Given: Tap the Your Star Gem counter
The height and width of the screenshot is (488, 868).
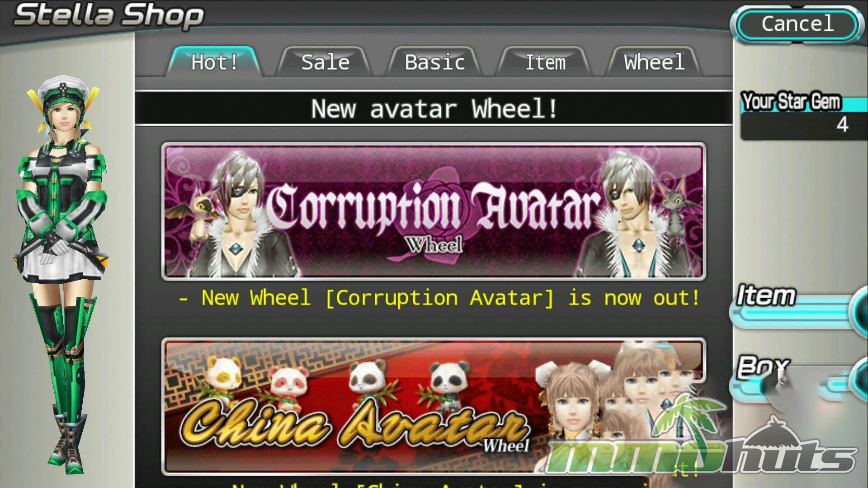Looking at the screenshot, I should pos(804,116).
